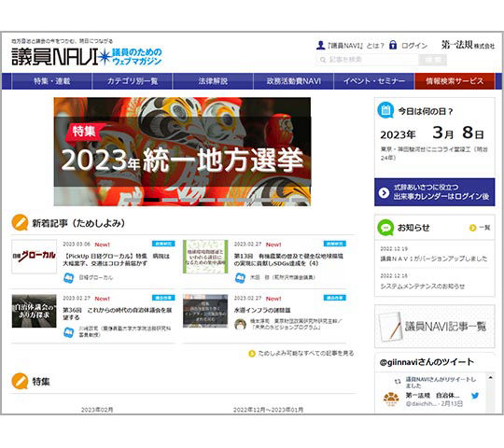Viewport: 504px width, 448px height.
Task: Open 【PickUp 日経グローカル】特集 article title
Action: 116,259
